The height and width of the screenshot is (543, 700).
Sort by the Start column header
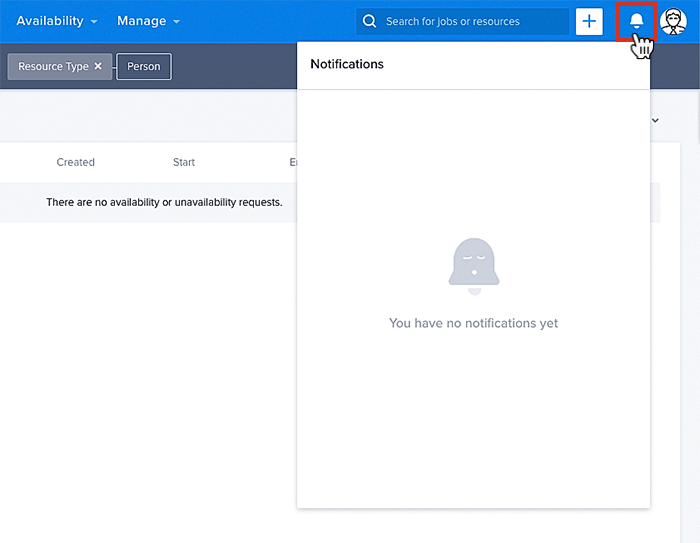click(x=184, y=162)
